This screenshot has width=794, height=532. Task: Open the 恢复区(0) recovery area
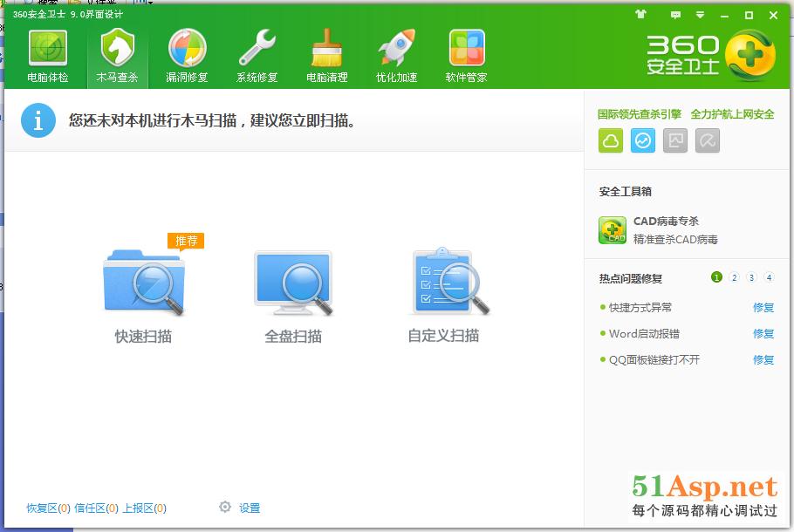tap(48, 508)
